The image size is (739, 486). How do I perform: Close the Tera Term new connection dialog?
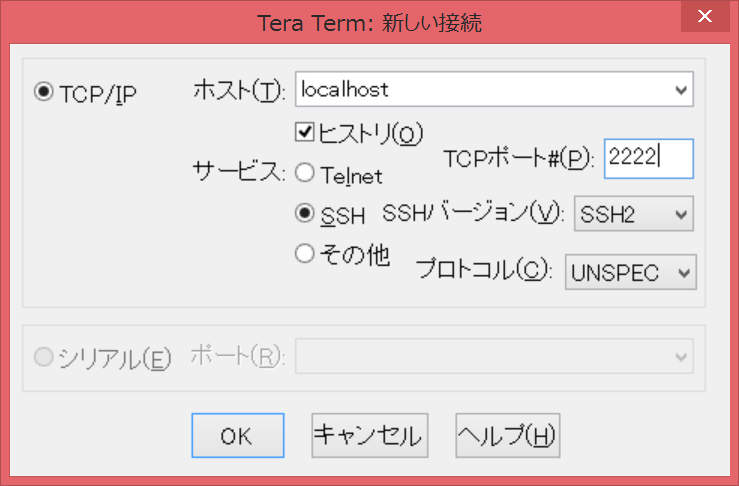(705, 16)
